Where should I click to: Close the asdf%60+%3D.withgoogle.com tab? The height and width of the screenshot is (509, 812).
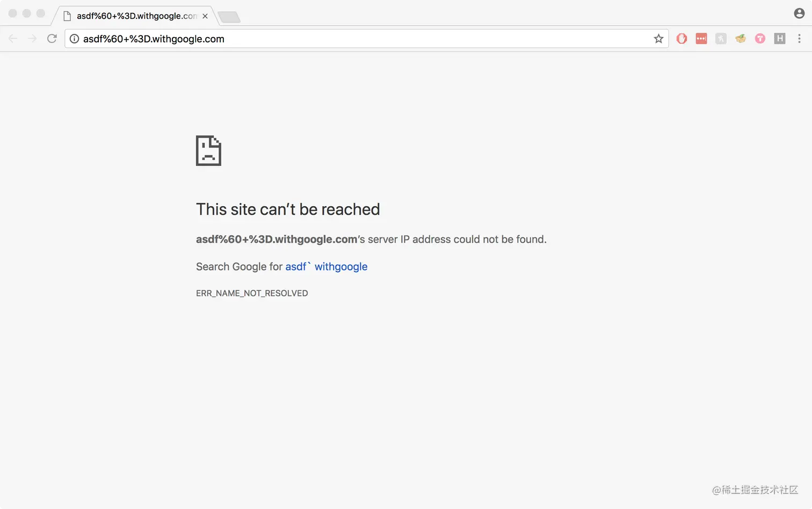click(205, 16)
